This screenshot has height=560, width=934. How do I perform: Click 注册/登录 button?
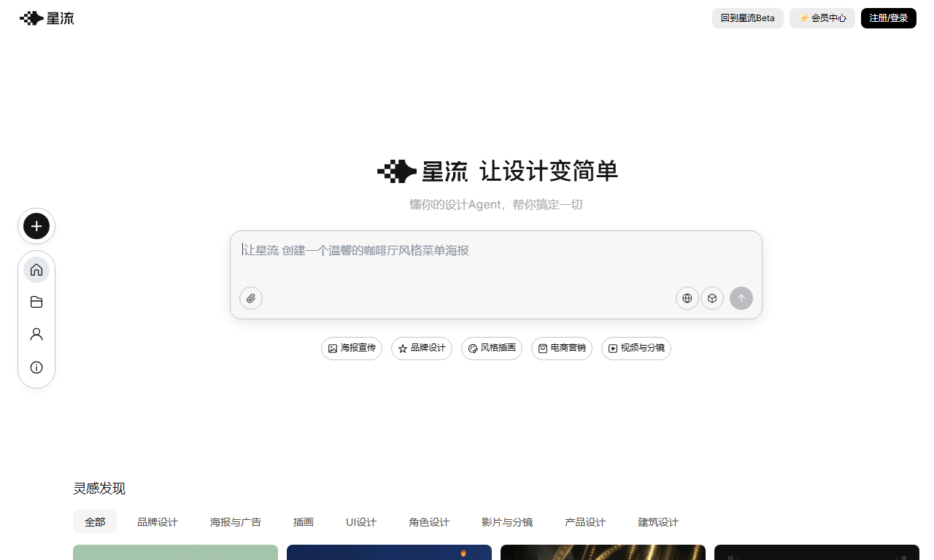(889, 18)
